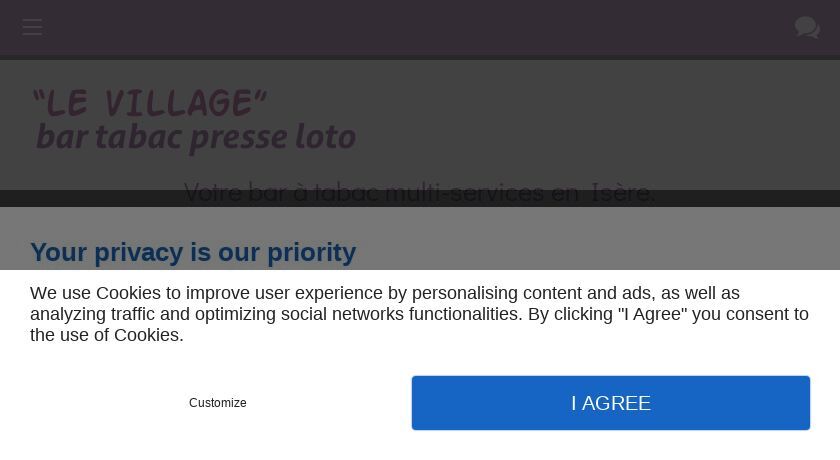
Task: Click the word priority in the privacy heading
Action: [x=311, y=253]
